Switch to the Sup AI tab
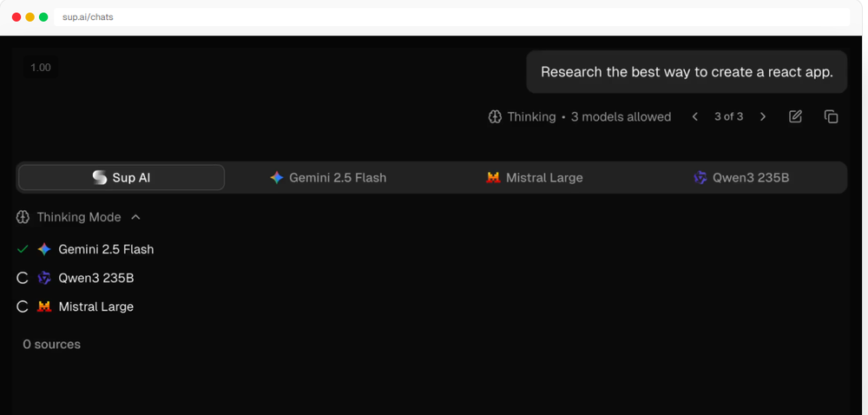868x415 pixels. [x=122, y=178]
